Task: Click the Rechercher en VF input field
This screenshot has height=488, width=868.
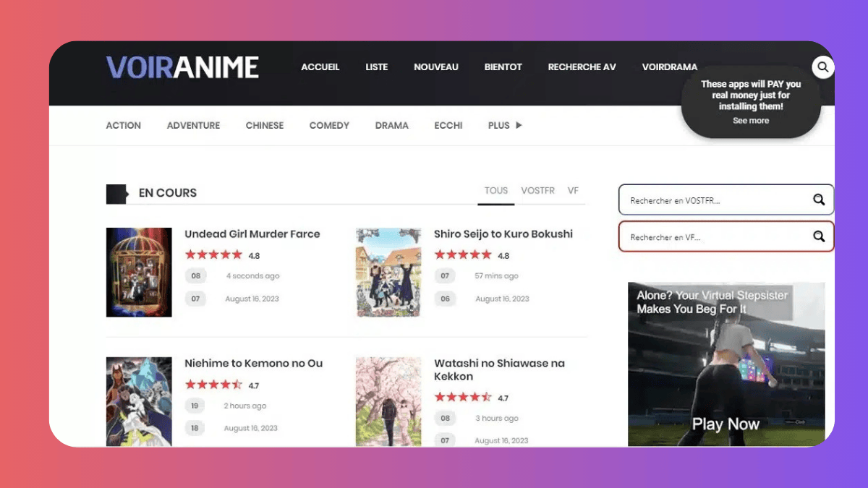Action: coord(726,236)
